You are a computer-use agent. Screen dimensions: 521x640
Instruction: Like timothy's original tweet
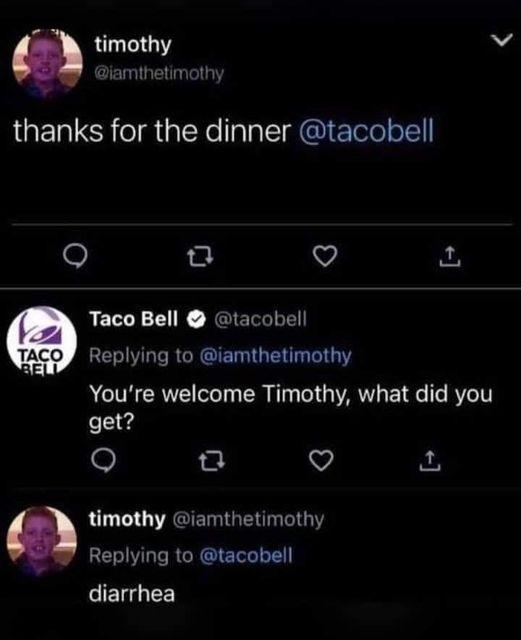click(x=325, y=256)
